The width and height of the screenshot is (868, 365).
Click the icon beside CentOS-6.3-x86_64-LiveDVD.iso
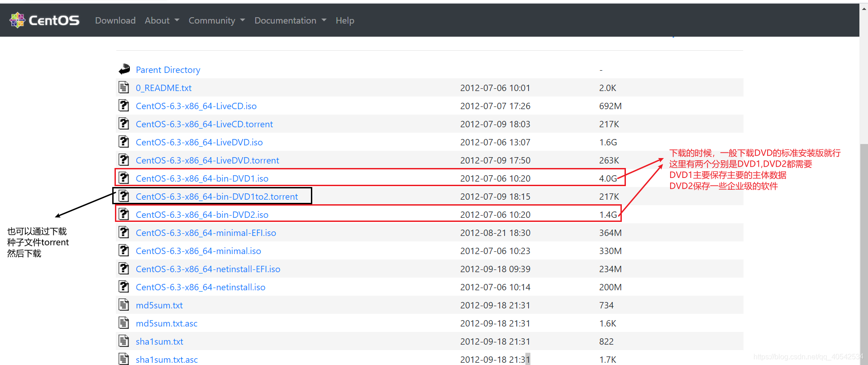(124, 141)
